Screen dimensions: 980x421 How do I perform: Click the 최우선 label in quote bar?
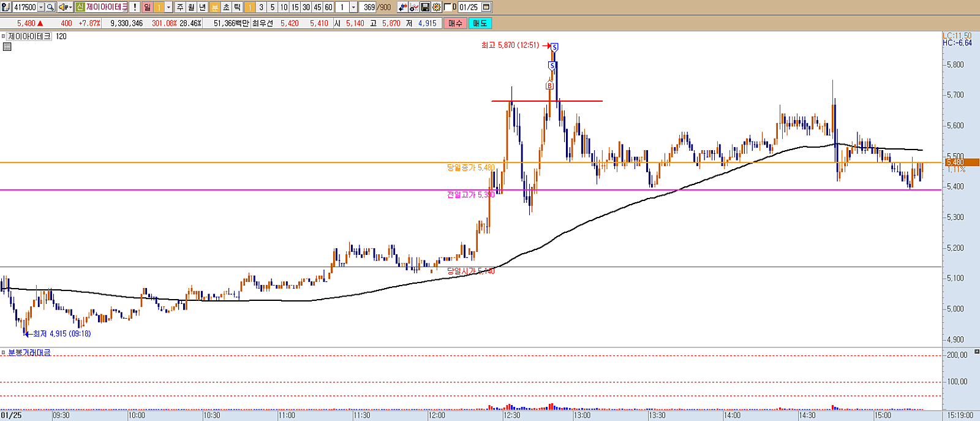262,23
